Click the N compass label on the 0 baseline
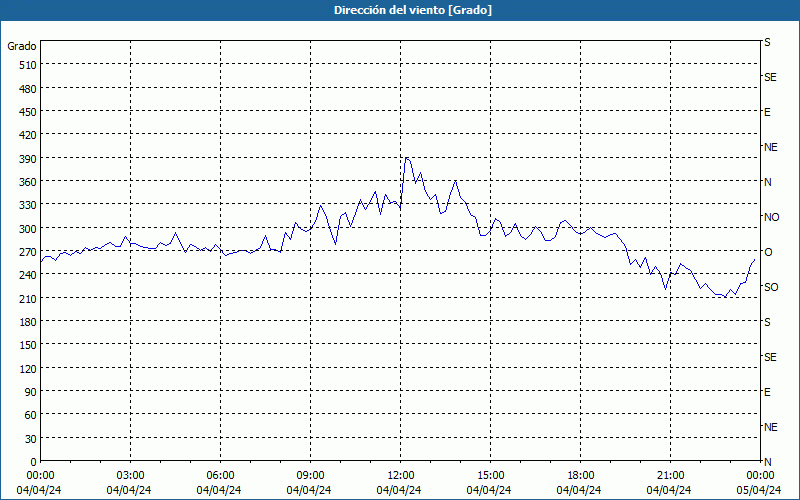Viewport: 800px width, 500px height. (x=767, y=462)
